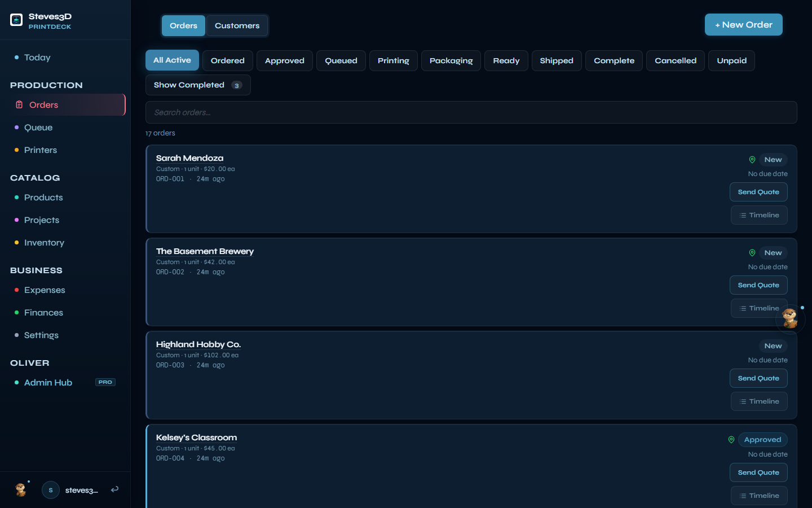Screen dimensions: 812x508
Task: Select the Orders tab at the top
Action: 183,25
